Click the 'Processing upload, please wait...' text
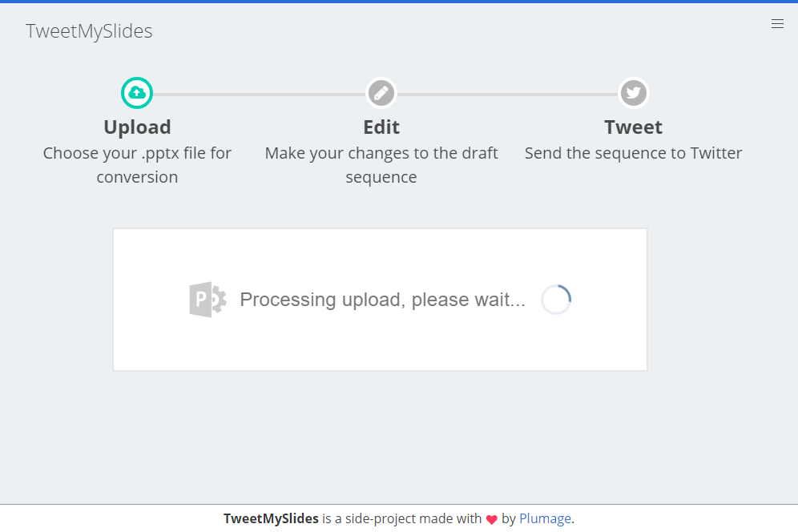This screenshot has height=532, width=798. (382, 300)
